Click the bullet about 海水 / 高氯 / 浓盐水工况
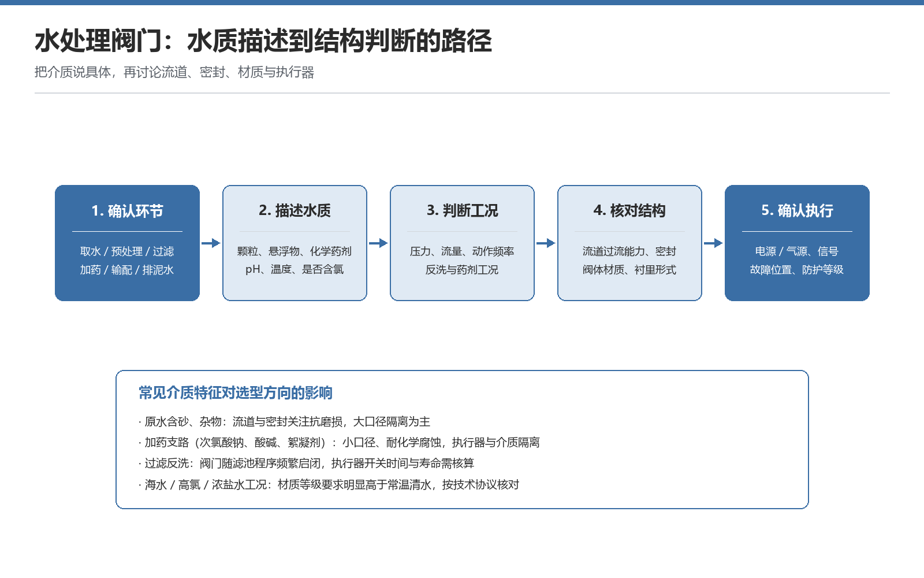 [329, 485]
